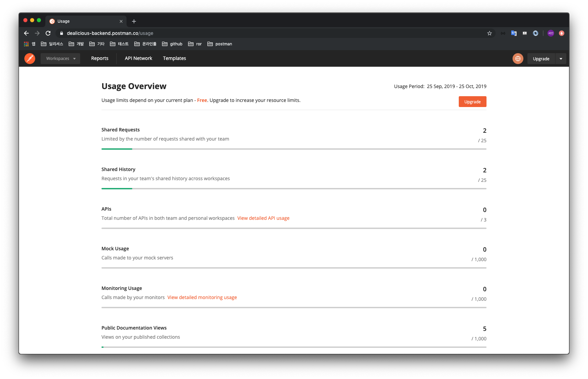
Task: Click the orange Upgrade button
Action: click(x=472, y=102)
